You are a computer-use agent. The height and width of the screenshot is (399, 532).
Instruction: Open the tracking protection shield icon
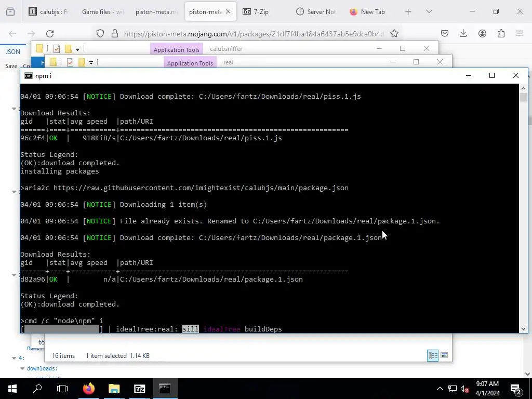click(100, 33)
